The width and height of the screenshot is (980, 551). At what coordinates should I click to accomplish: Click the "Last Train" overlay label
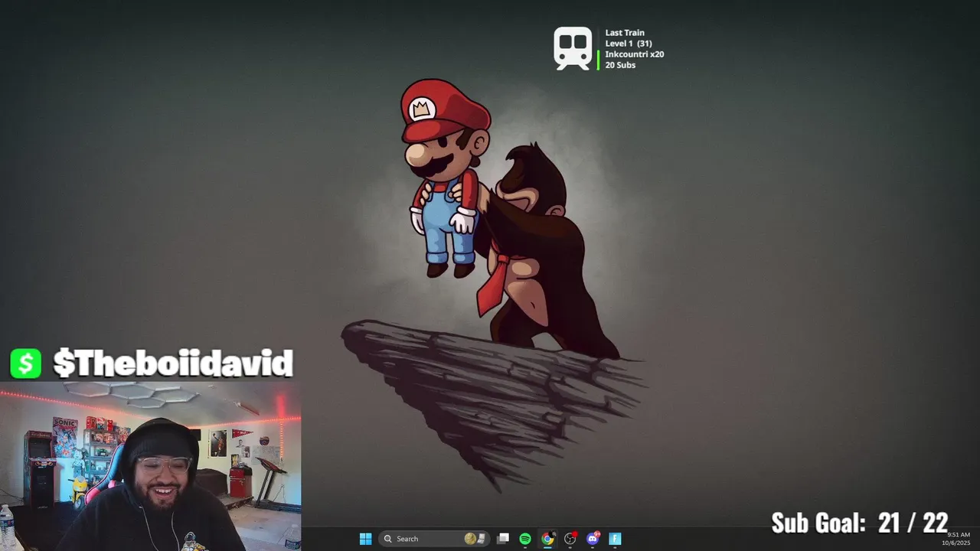click(x=625, y=33)
